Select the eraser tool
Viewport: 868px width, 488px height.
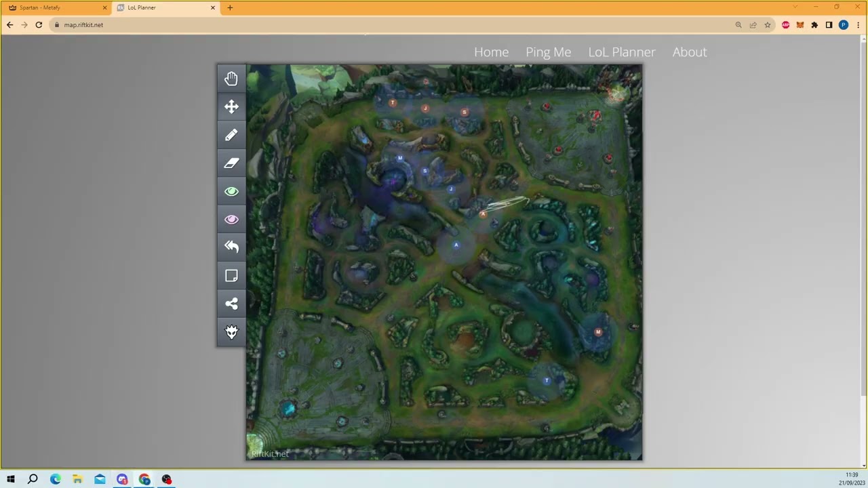[x=231, y=163]
